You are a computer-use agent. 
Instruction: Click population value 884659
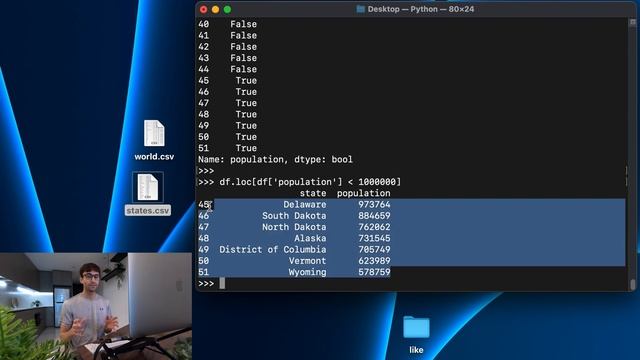[374, 216]
